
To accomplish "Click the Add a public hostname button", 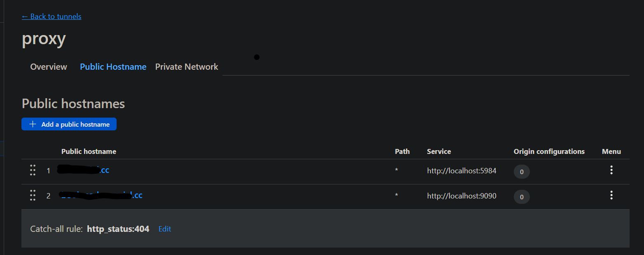I will (69, 124).
